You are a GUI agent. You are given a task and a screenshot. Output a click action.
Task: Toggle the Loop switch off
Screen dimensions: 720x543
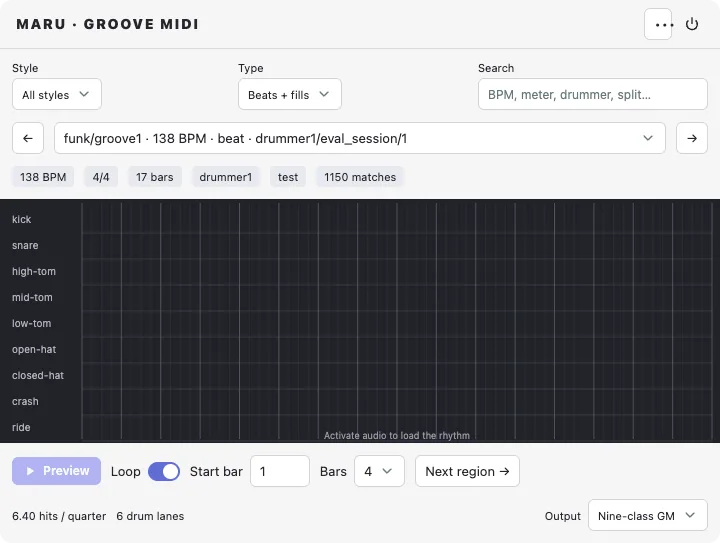[164, 471]
